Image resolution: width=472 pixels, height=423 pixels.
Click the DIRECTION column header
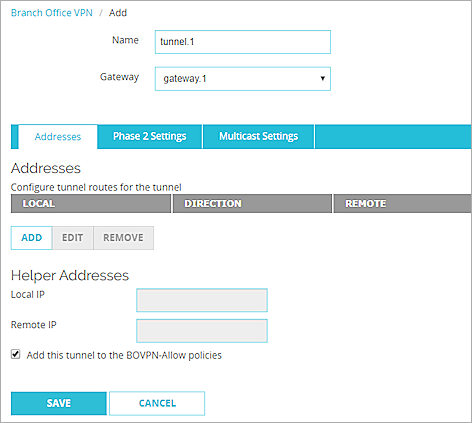coord(252,204)
